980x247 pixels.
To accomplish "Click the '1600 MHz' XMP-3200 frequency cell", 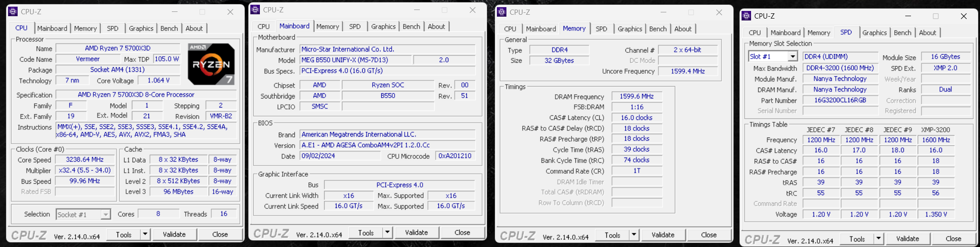I will [x=936, y=140].
